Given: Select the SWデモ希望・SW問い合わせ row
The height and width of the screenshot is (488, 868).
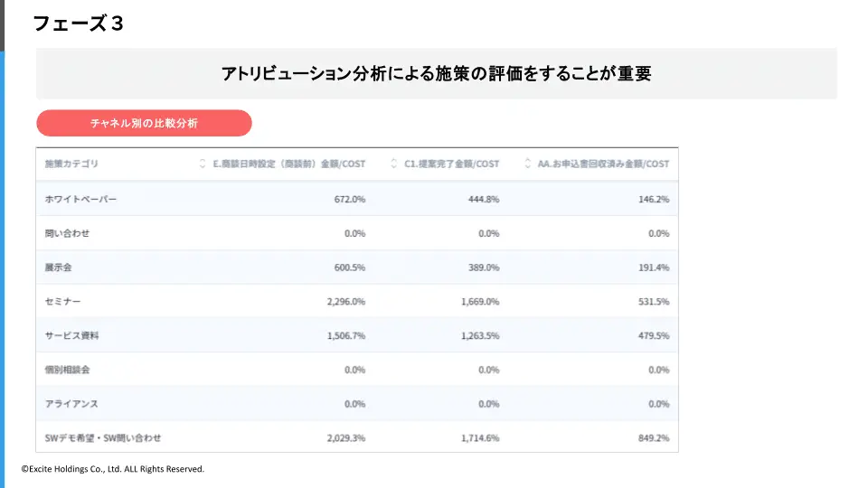Looking at the screenshot, I should click(357, 437).
